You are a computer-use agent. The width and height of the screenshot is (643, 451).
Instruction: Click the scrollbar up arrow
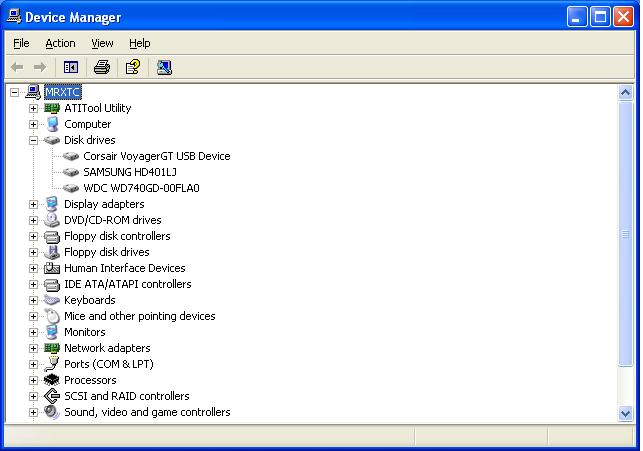click(x=625, y=93)
